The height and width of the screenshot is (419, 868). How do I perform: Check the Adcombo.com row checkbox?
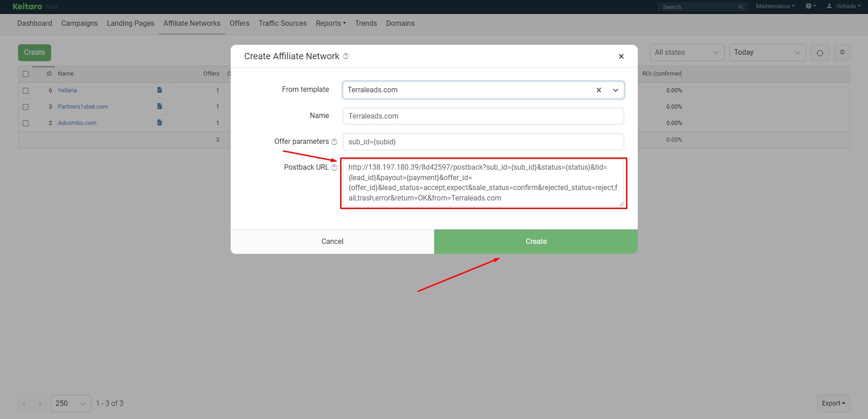25,123
